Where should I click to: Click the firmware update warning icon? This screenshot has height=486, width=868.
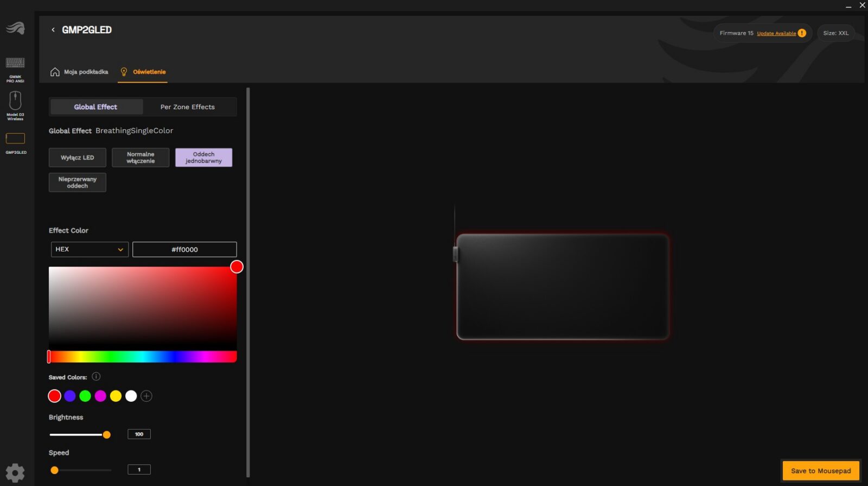(802, 33)
